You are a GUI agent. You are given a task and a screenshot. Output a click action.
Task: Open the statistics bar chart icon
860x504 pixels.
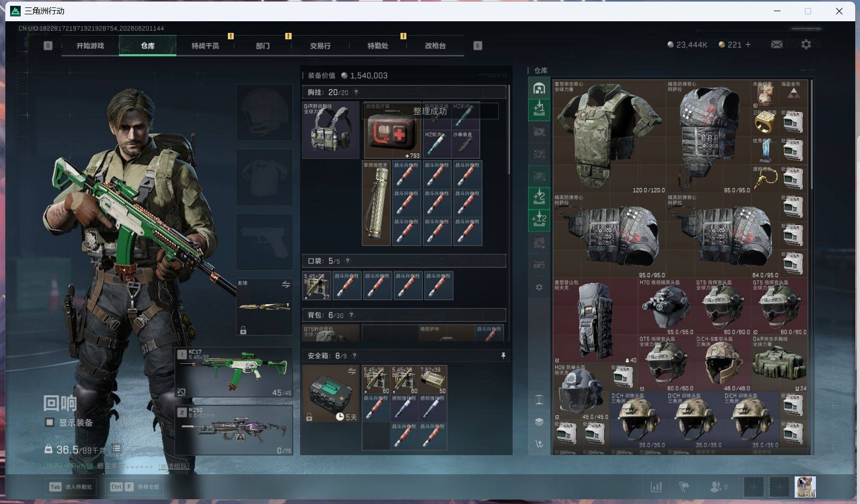click(657, 486)
